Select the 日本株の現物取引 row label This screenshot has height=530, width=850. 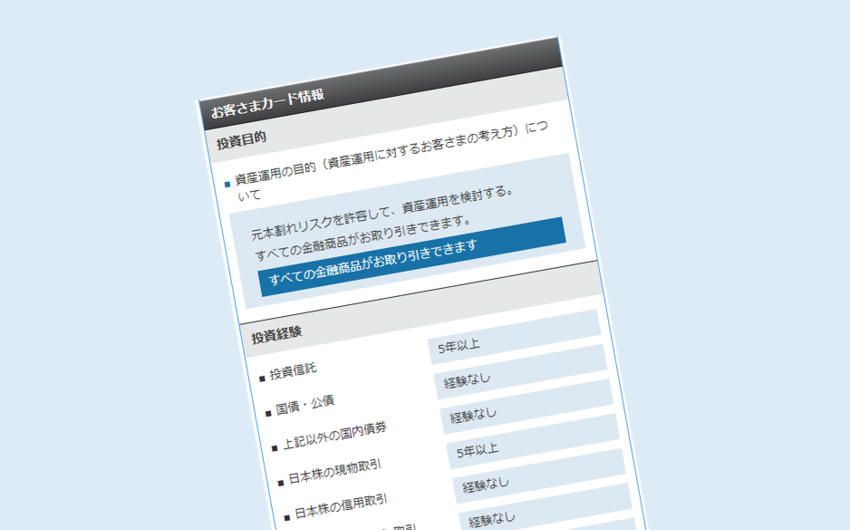[x=335, y=471]
